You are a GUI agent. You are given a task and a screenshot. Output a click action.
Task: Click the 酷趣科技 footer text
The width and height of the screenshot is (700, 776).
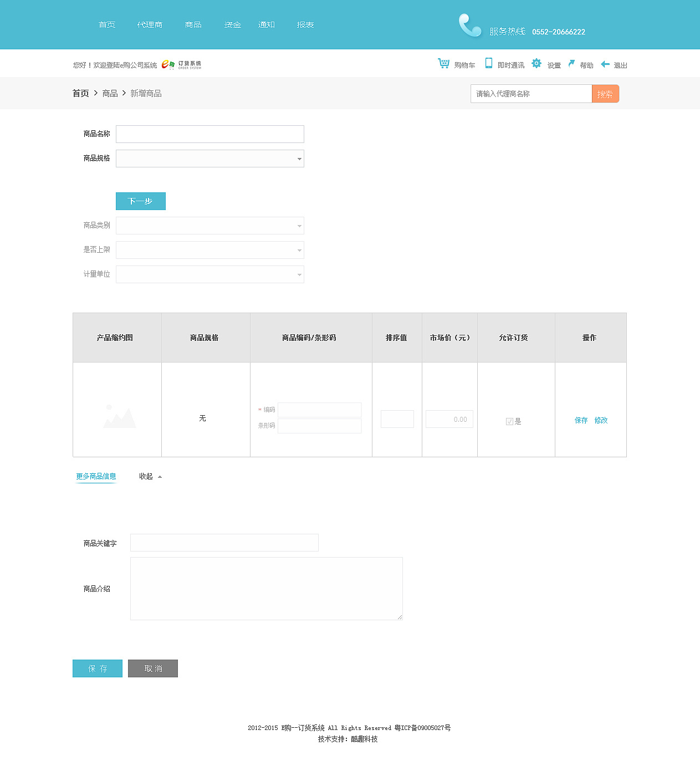[364, 739]
